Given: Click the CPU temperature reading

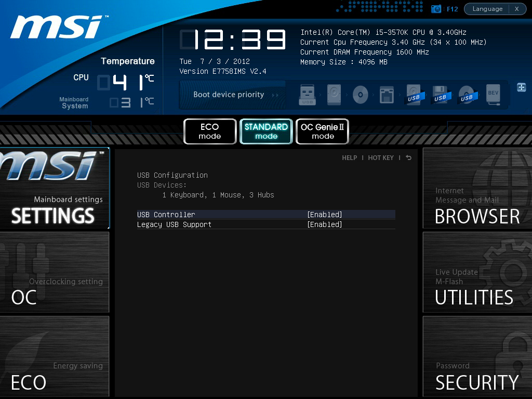Looking at the screenshot, I should [x=126, y=82].
